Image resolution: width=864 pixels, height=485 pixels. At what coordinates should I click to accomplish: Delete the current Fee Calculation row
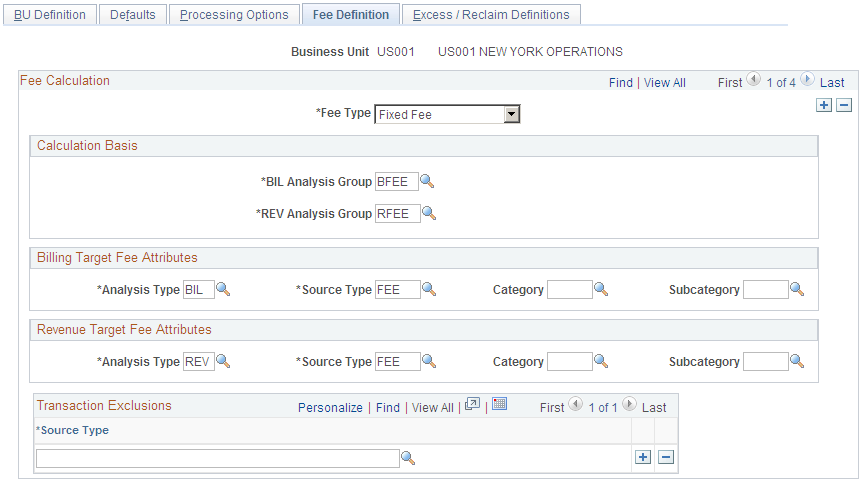pyautogui.click(x=844, y=105)
